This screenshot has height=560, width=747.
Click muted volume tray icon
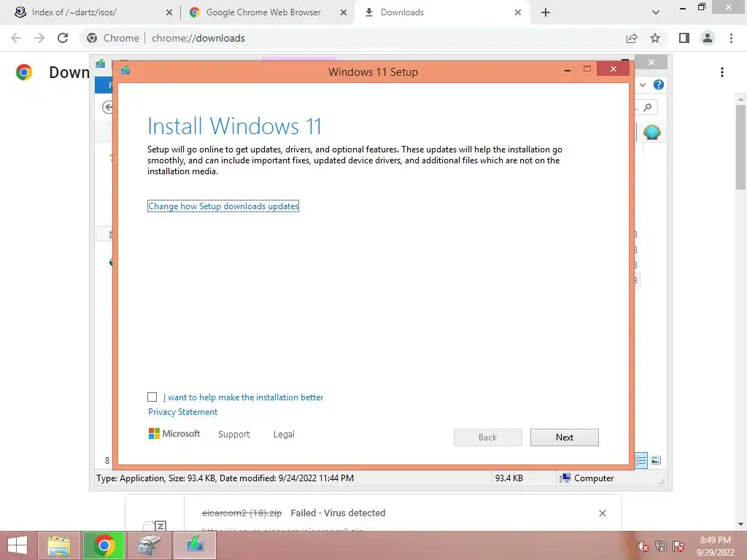tap(643, 546)
